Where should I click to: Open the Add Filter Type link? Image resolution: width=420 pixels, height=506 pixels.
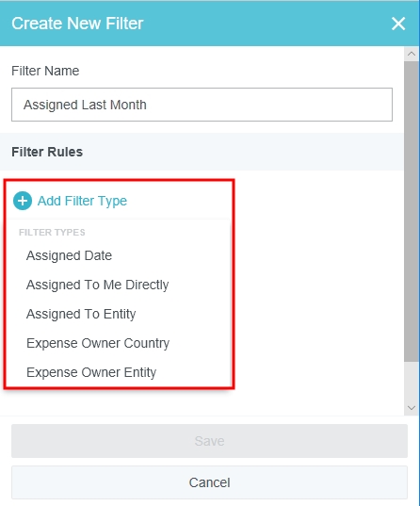click(x=82, y=201)
